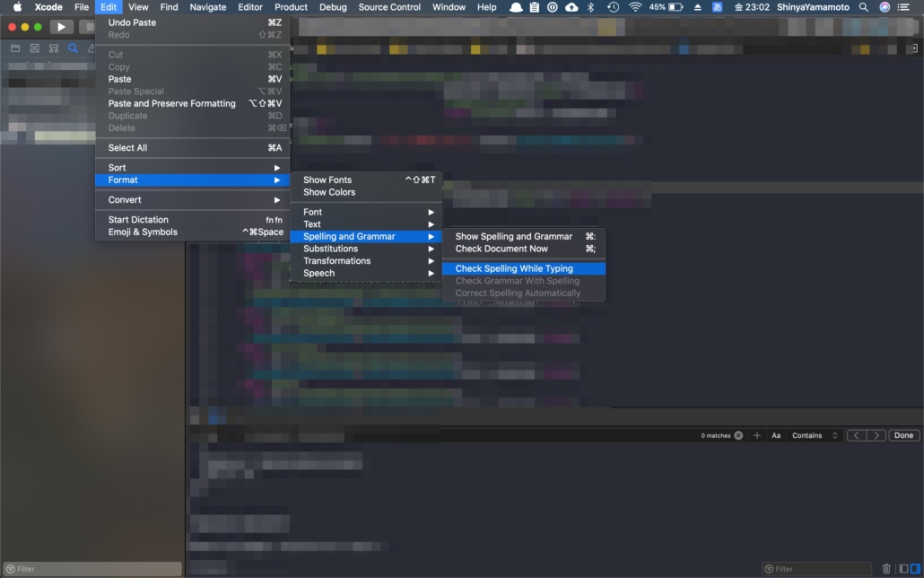924x578 pixels.
Task: Click Show Fonts in the Format submenu
Action: tap(327, 180)
